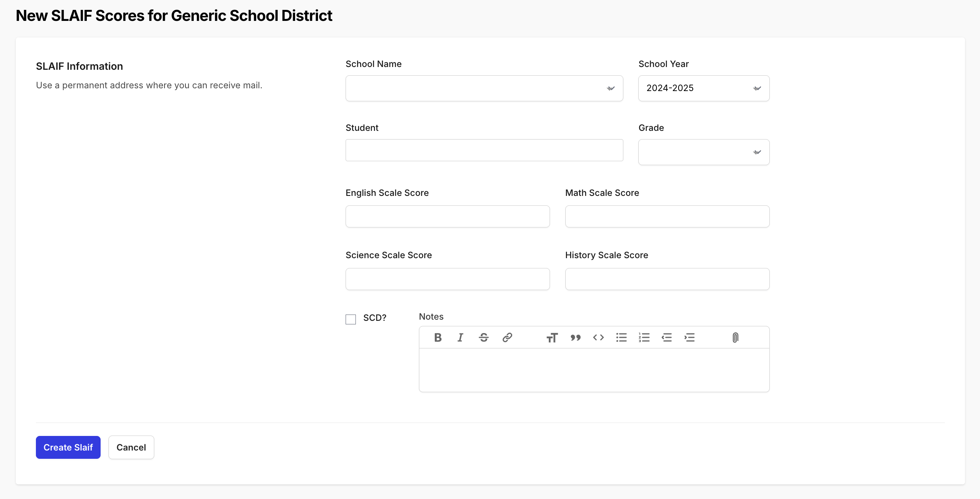980x499 pixels.
Task: Start a numbered list in Notes
Action: click(644, 337)
